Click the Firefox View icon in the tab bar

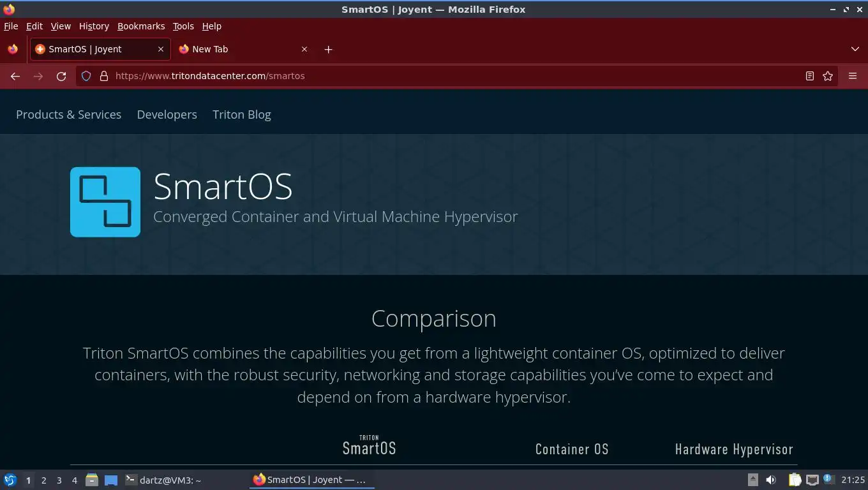coord(13,49)
